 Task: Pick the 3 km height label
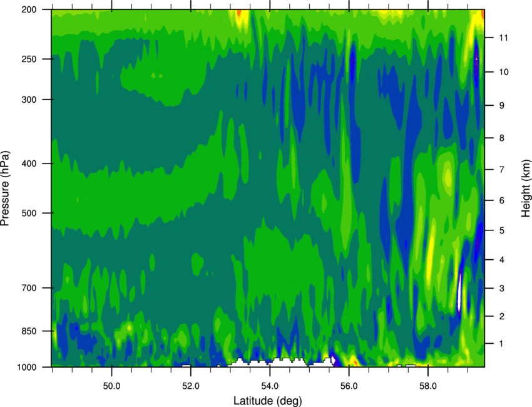click(x=502, y=289)
